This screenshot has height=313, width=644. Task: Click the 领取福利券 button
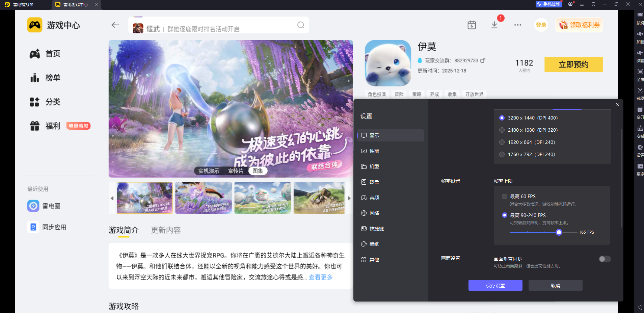tap(579, 25)
